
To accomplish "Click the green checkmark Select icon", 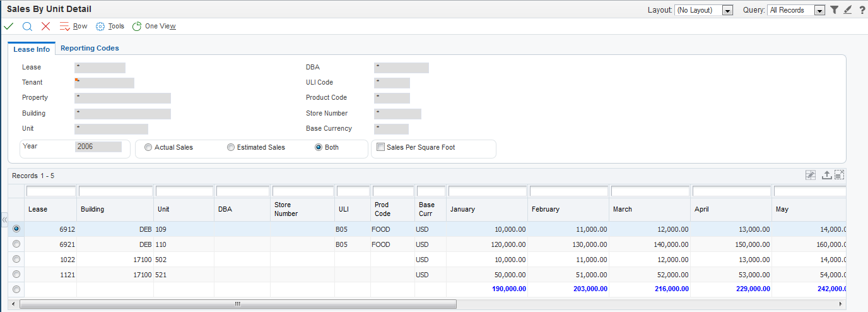I will pos(9,27).
